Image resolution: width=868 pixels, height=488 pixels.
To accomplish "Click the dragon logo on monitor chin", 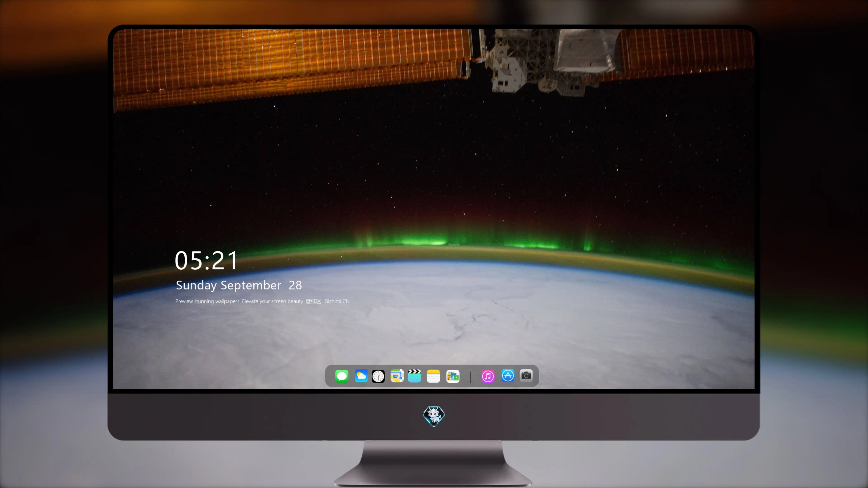I will pyautogui.click(x=434, y=416).
